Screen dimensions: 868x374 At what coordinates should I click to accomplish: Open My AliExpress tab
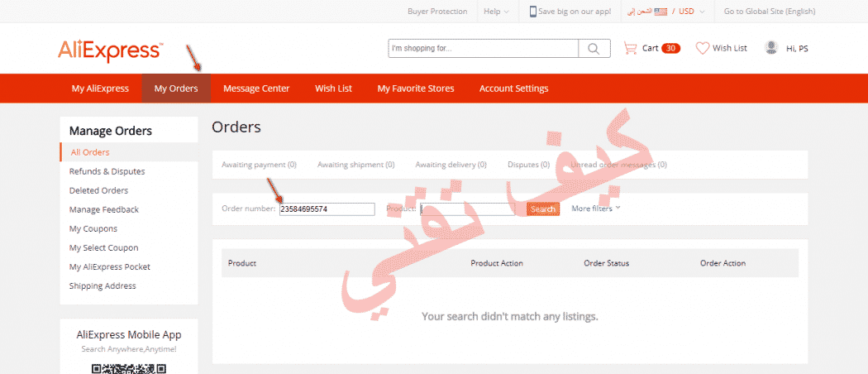pyautogui.click(x=100, y=89)
